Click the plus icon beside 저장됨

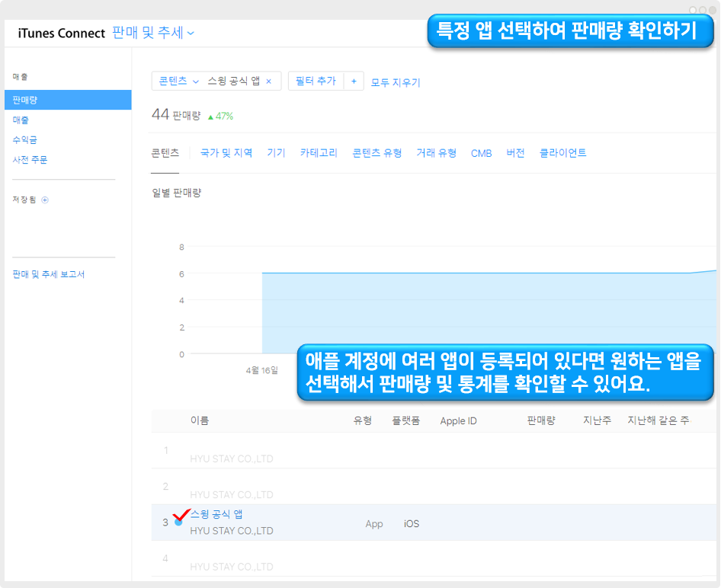click(x=45, y=200)
